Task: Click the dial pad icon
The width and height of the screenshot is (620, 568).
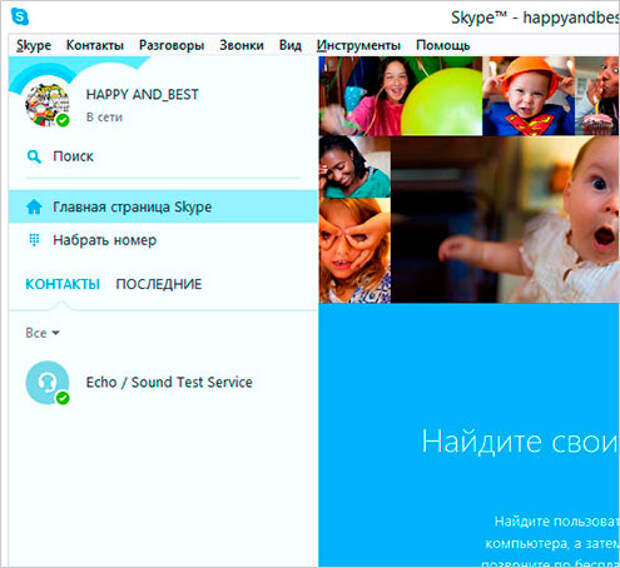Action: (x=34, y=240)
